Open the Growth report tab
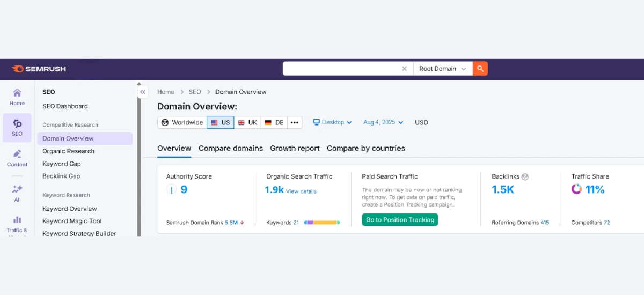Image resolution: width=644 pixels, height=295 pixels. point(295,148)
